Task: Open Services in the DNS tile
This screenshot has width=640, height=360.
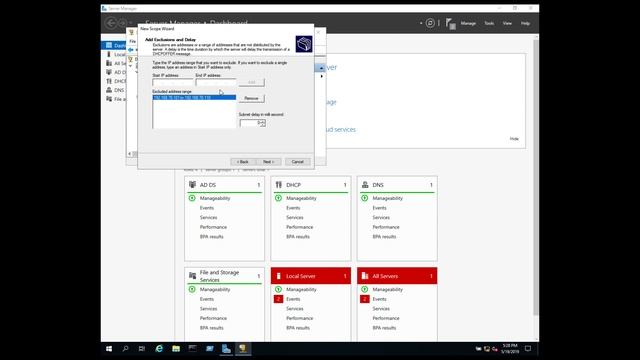Action: tap(381, 218)
